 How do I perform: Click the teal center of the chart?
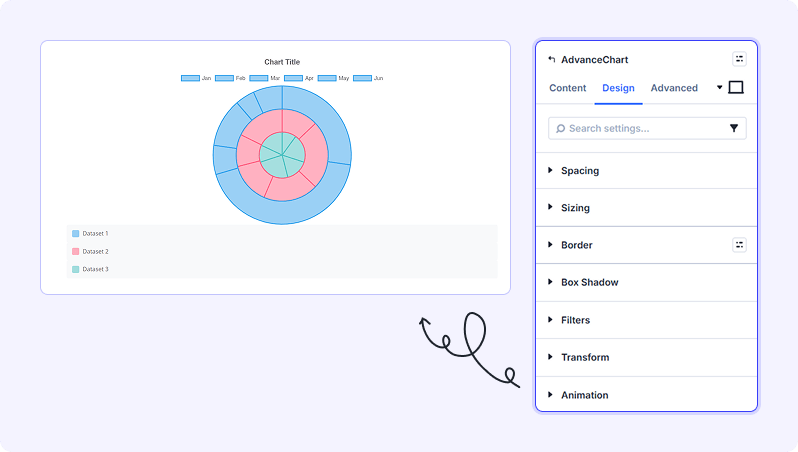282,155
